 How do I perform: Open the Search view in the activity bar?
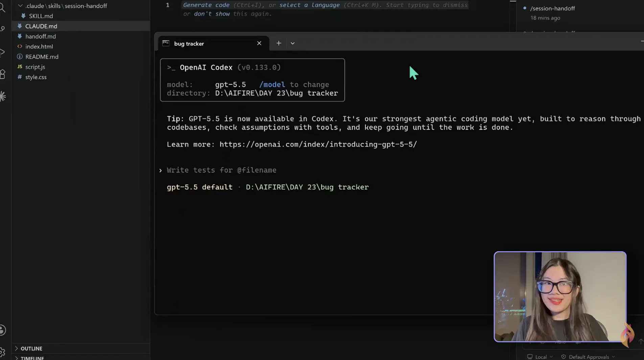tap(2, 7)
